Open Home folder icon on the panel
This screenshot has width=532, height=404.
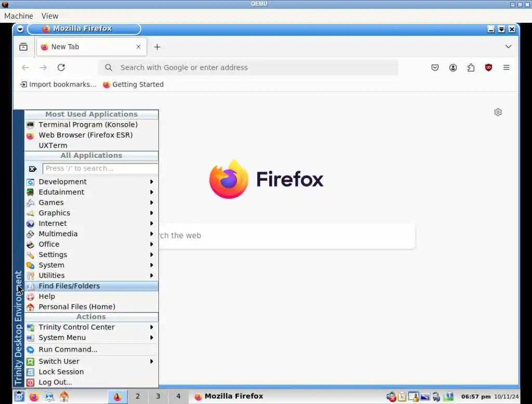tap(64, 396)
